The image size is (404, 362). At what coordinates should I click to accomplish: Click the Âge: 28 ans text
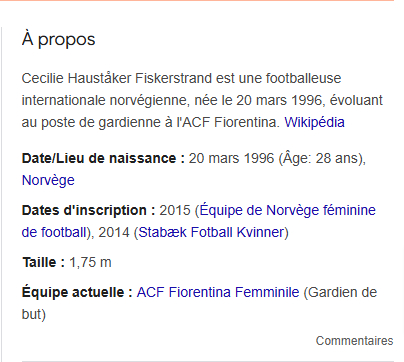click(321, 158)
